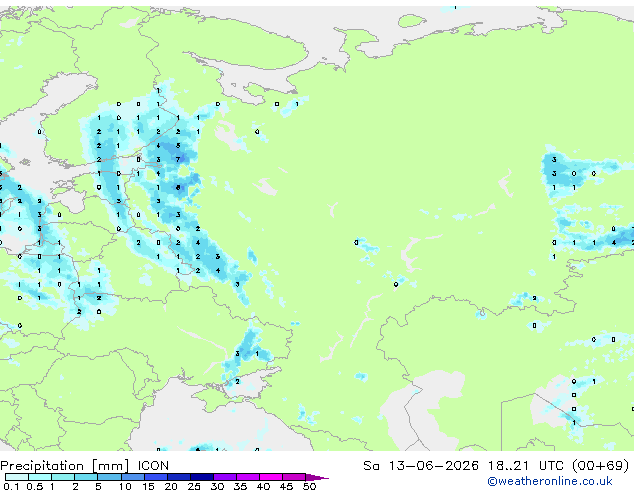Pick the 5–10 mm legend color box
This screenshot has height=490, width=634.
pos(109,477)
